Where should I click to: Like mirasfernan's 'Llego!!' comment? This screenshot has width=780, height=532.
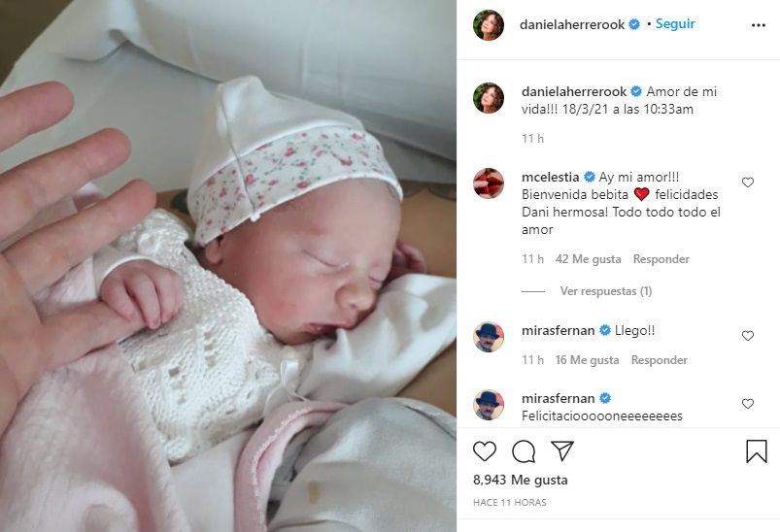(748, 336)
